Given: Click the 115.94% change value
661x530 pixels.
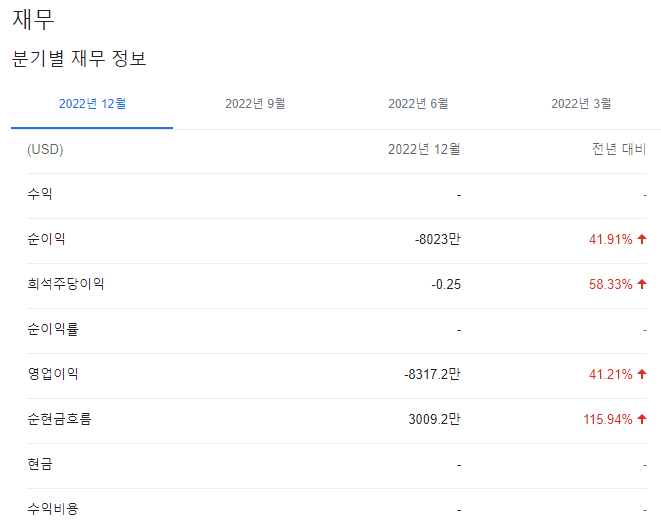Looking at the screenshot, I should coord(607,420).
